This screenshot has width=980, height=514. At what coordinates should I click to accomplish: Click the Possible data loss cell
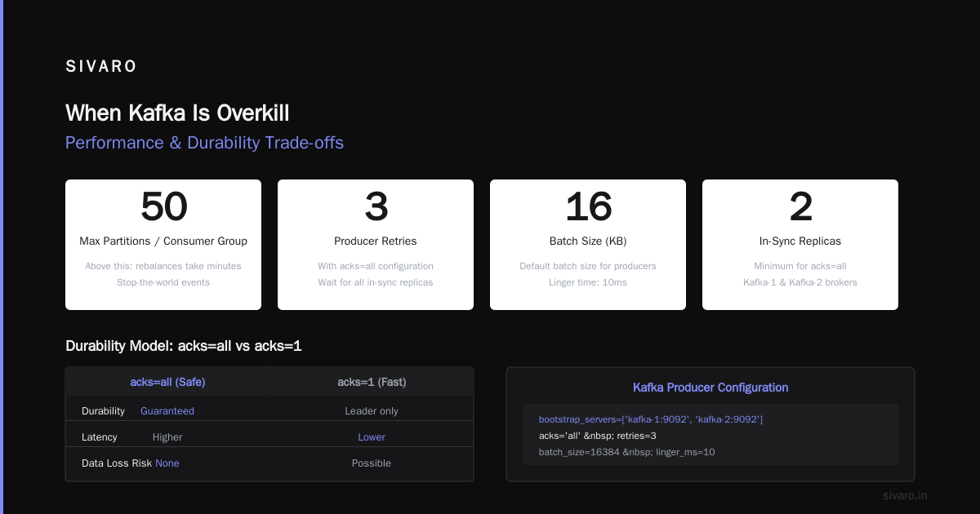coord(372,463)
